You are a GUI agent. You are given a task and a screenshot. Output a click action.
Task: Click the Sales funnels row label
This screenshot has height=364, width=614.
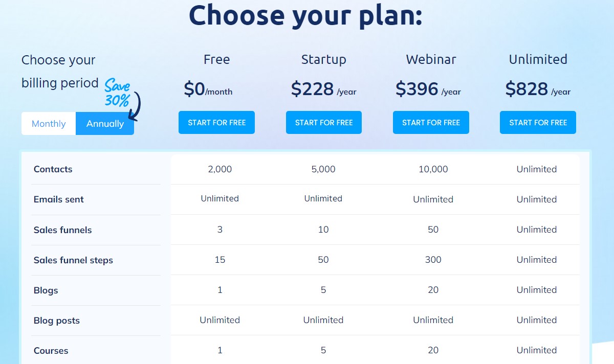(x=63, y=230)
